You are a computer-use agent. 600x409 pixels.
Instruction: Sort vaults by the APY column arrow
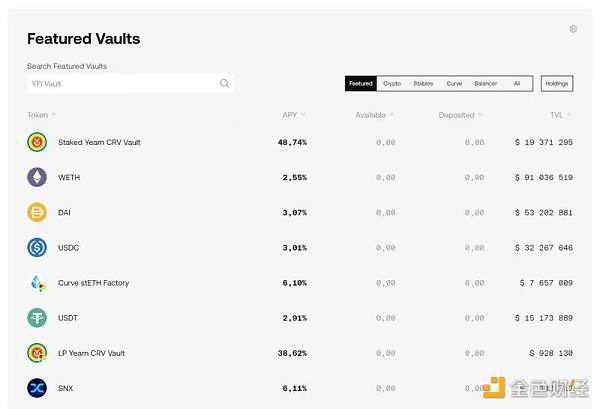[x=303, y=115]
